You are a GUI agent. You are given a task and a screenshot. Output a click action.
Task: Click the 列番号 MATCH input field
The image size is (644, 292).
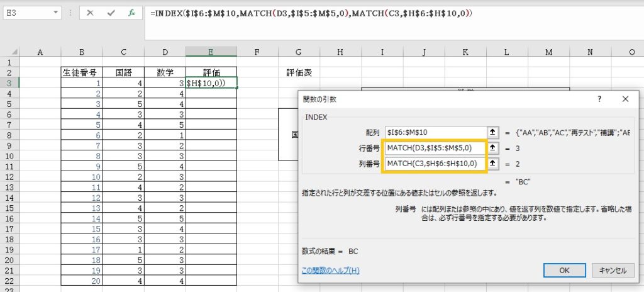click(x=435, y=164)
